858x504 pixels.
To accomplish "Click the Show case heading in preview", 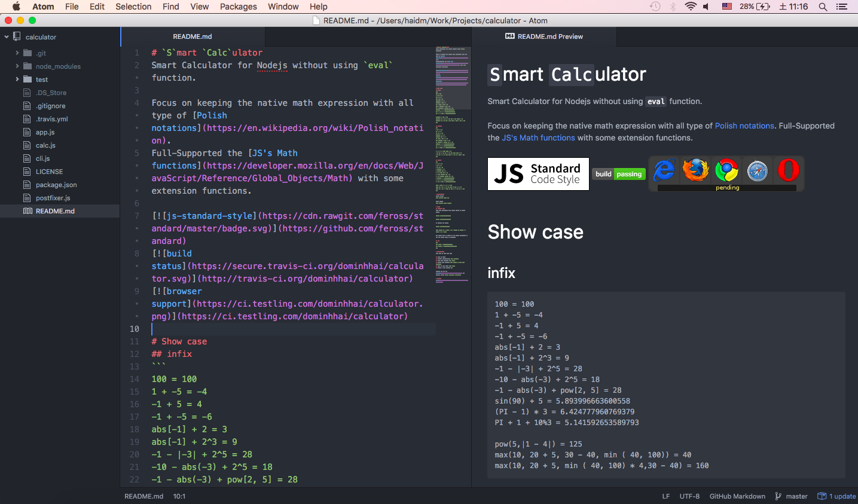I will pyautogui.click(x=535, y=232).
